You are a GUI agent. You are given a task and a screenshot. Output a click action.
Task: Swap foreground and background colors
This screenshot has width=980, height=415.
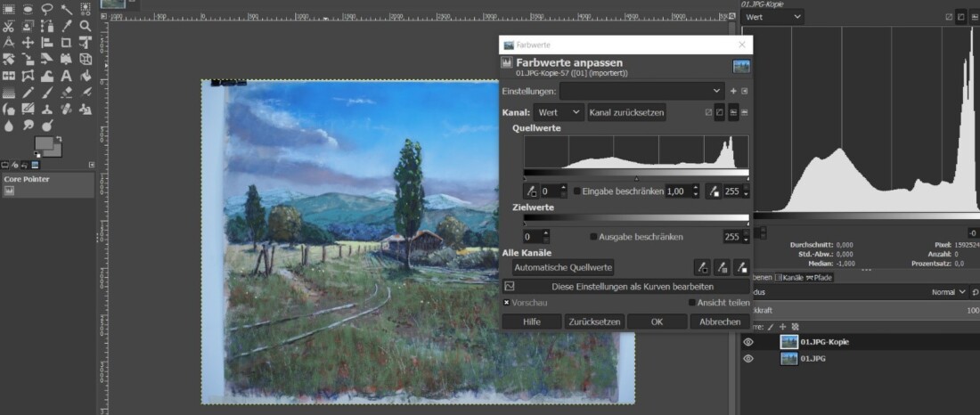[58, 138]
